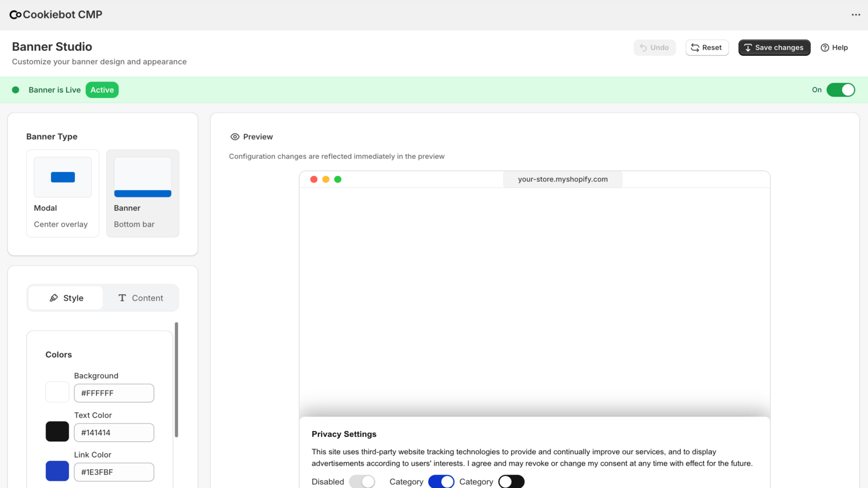Enable the Disabled toggle in the preview

tap(362, 481)
